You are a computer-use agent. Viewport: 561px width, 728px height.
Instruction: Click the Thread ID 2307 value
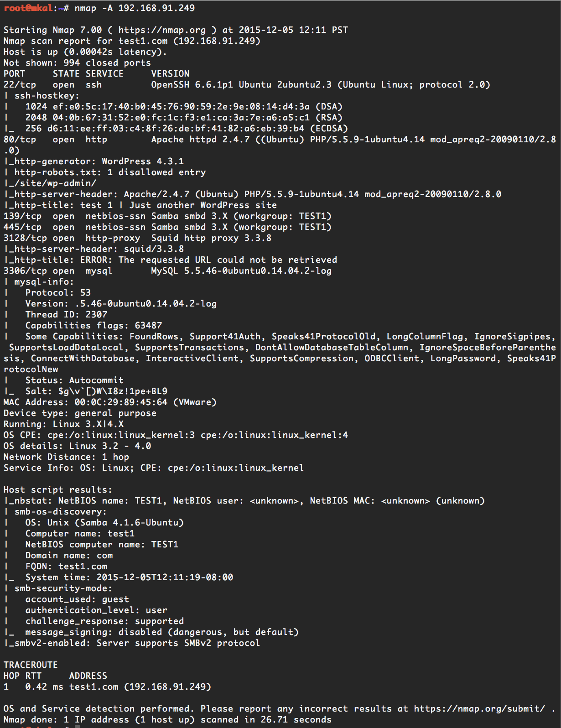coord(96,315)
